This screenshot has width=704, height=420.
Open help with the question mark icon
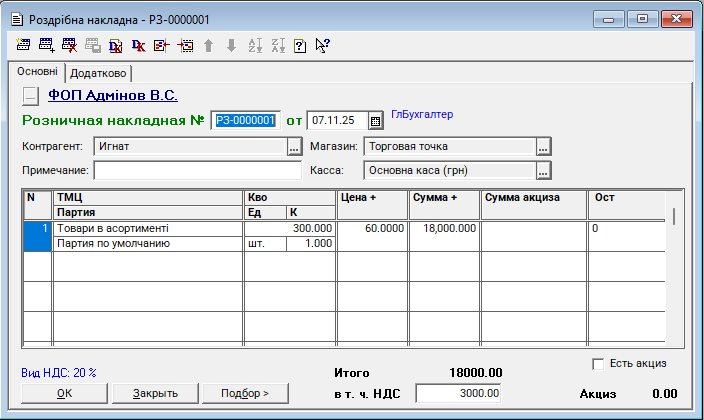click(300, 45)
